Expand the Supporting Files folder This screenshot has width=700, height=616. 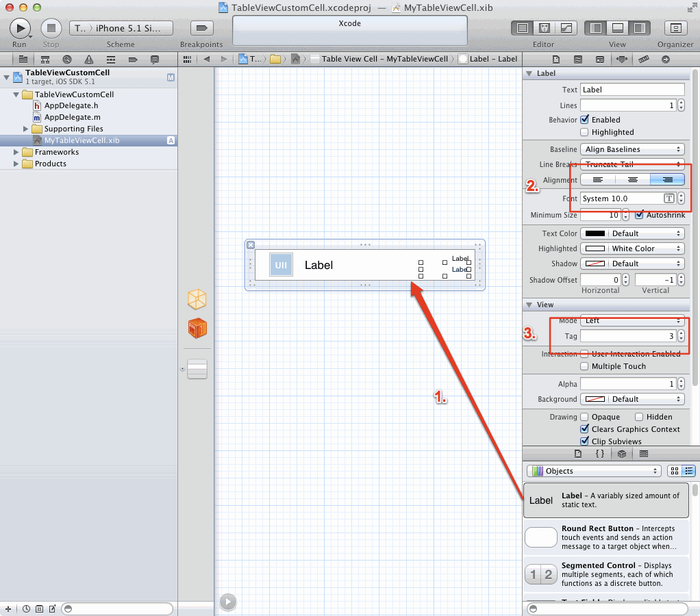27,129
